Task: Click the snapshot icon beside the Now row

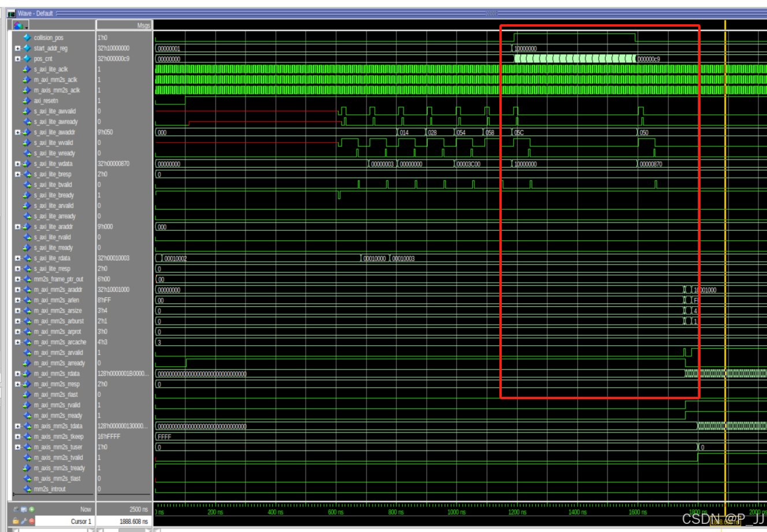Action: pos(15,509)
